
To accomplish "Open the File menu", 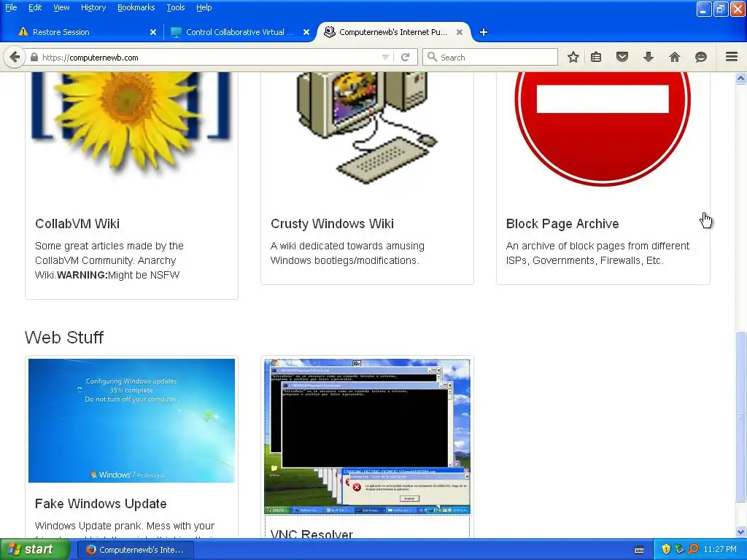I will coord(11,7).
